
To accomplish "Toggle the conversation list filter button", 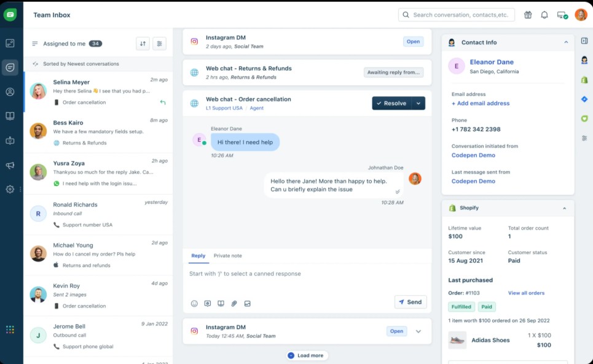I will tap(159, 44).
